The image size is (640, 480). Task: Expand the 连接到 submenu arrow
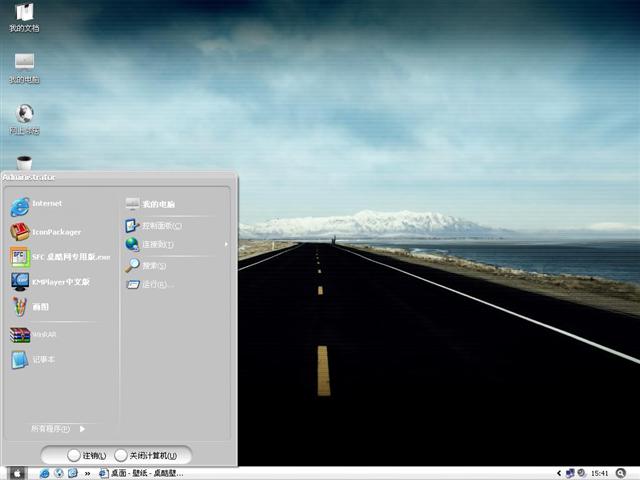226,244
